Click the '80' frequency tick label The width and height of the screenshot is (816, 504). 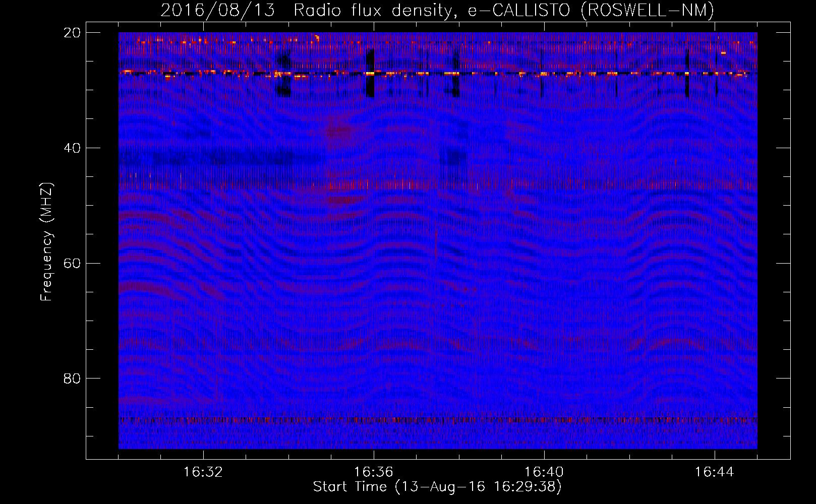(72, 379)
